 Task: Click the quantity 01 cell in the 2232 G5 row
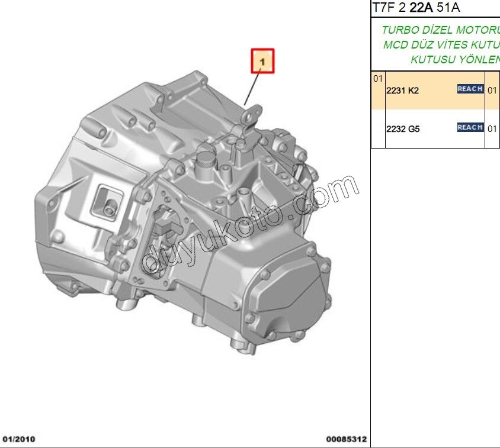[x=492, y=128]
